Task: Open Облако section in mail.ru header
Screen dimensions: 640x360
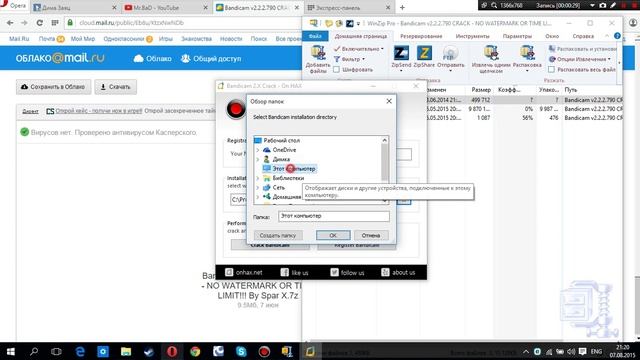Action: tap(153, 59)
